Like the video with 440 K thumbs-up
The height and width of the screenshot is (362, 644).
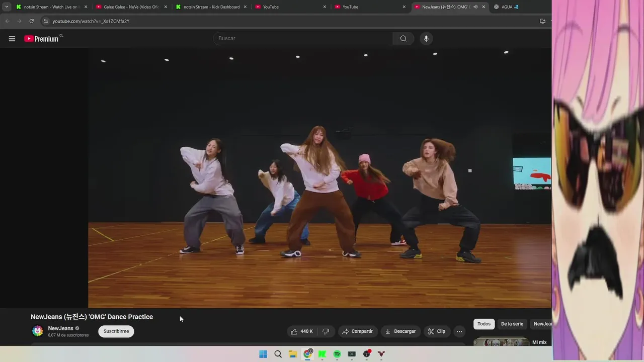pyautogui.click(x=302, y=331)
